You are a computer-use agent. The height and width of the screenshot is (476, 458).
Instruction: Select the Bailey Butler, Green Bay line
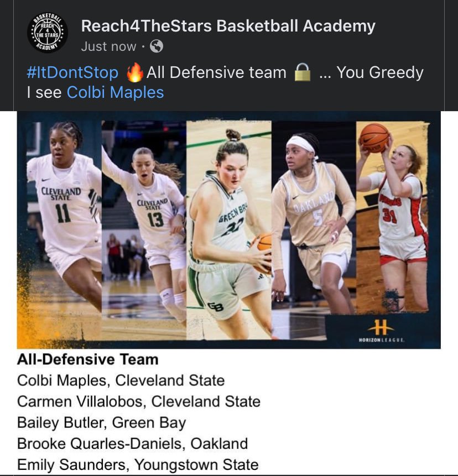[101, 422]
